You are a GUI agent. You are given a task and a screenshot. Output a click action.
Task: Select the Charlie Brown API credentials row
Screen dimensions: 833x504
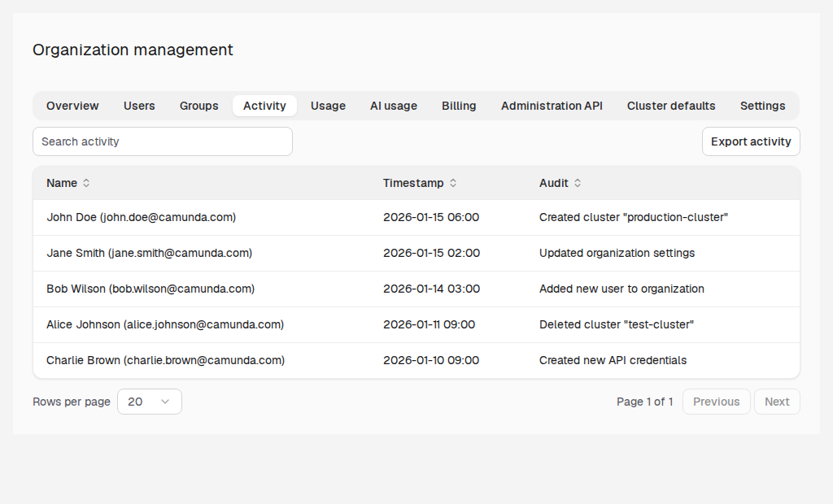click(416, 360)
